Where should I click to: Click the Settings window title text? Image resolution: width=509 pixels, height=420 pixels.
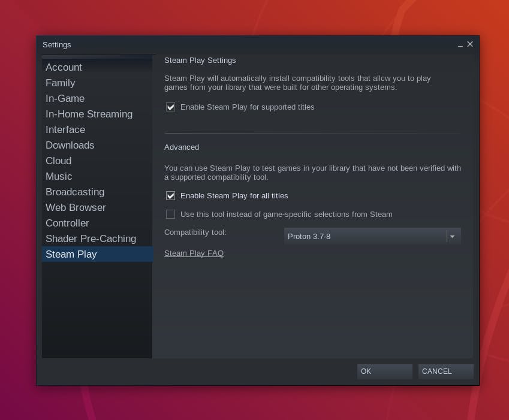click(x=57, y=45)
